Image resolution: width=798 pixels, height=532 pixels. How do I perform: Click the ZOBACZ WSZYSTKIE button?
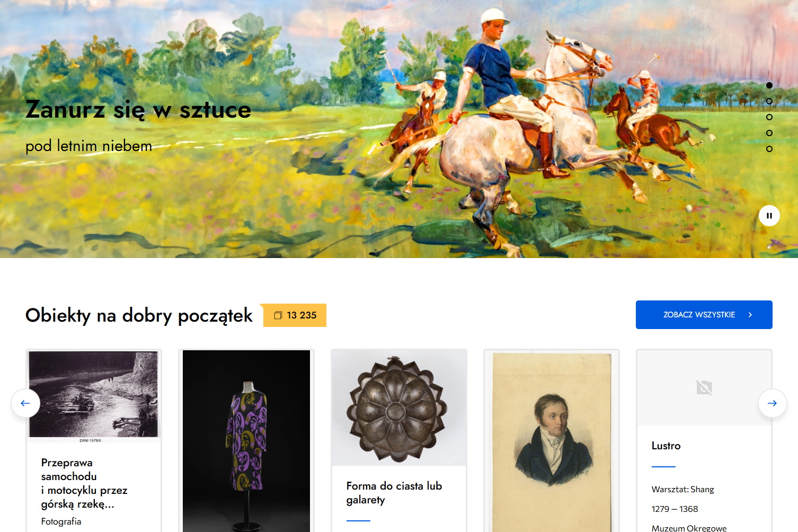click(x=704, y=315)
